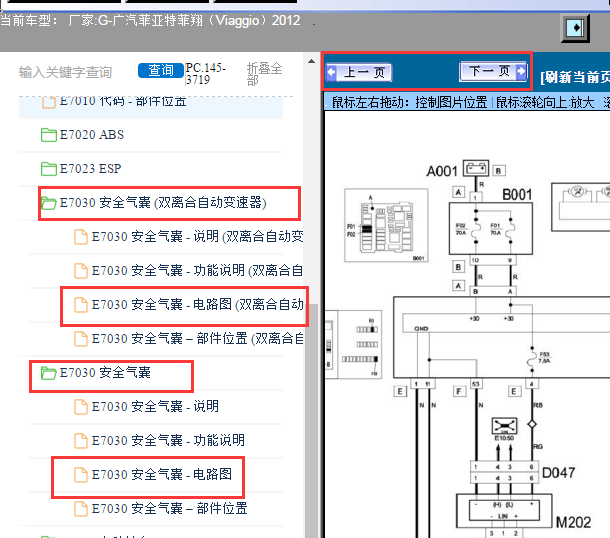Click the panel collapse arrow icon at top right
This screenshot has width=610, height=538.
click(x=575, y=28)
